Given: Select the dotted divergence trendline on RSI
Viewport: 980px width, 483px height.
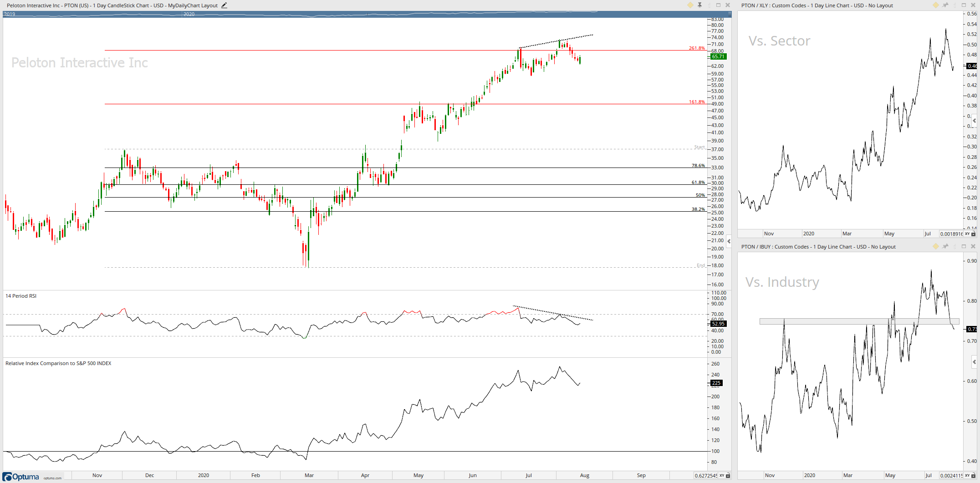Looking at the screenshot, I should click(x=553, y=313).
